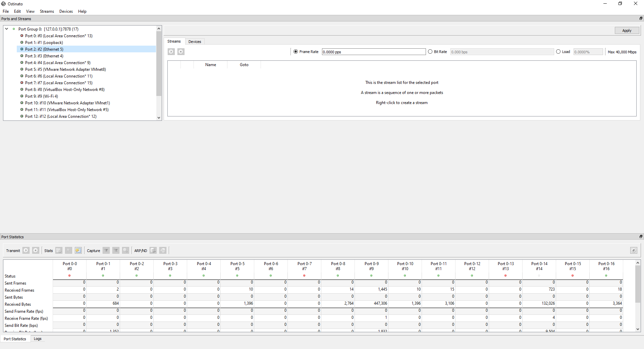Click the red status dot under Port 0-13
644x349 pixels.
[x=505, y=276]
